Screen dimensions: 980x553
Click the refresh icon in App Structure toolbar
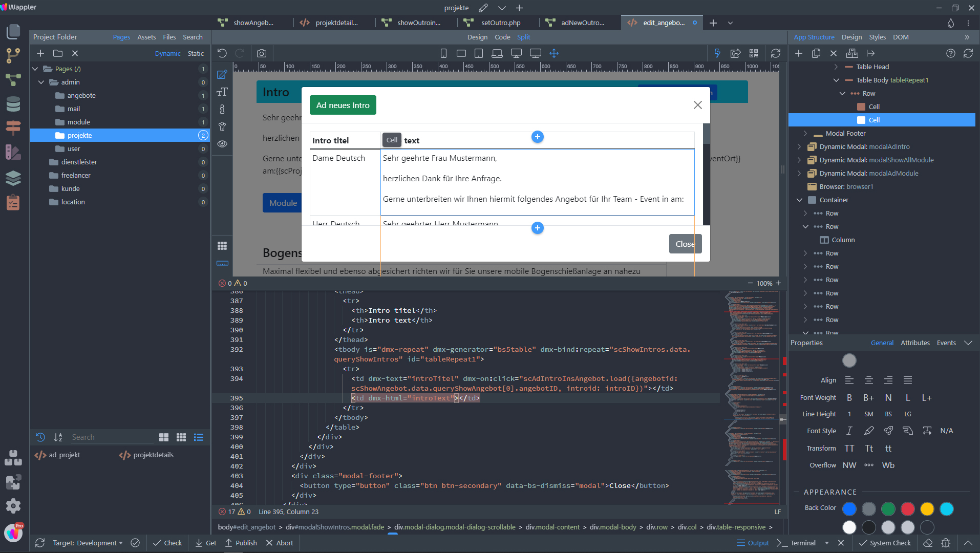point(968,53)
